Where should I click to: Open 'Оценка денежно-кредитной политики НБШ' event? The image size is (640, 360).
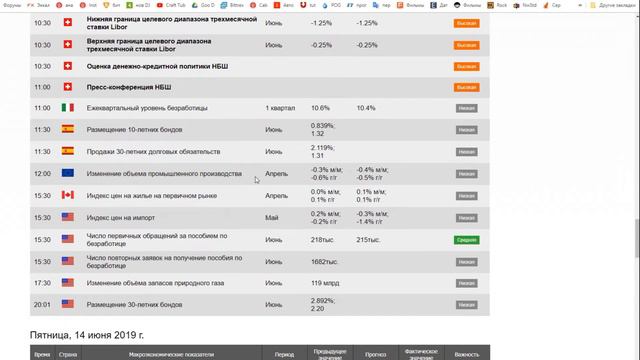pos(157,66)
